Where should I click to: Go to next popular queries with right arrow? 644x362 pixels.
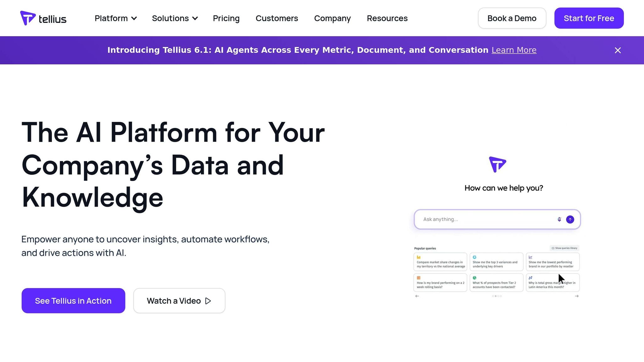[x=577, y=296]
